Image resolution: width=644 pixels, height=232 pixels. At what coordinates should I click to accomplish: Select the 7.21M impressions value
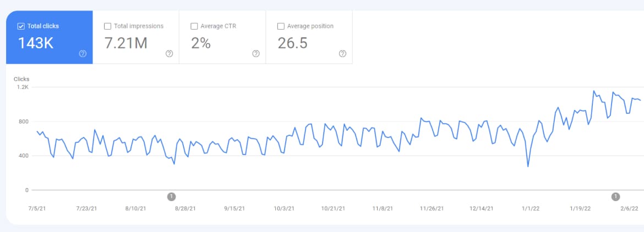pos(126,43)
